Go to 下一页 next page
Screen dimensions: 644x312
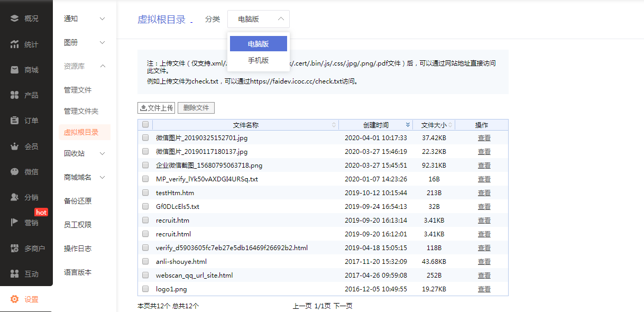click(343, 306)
